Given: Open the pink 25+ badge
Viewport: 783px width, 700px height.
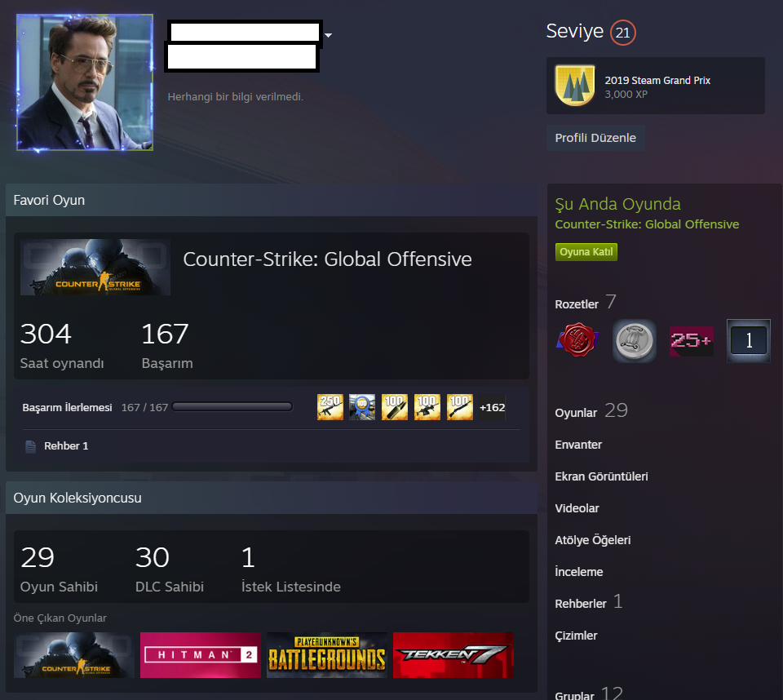Looking at the screenshot, I should point(691,341).
